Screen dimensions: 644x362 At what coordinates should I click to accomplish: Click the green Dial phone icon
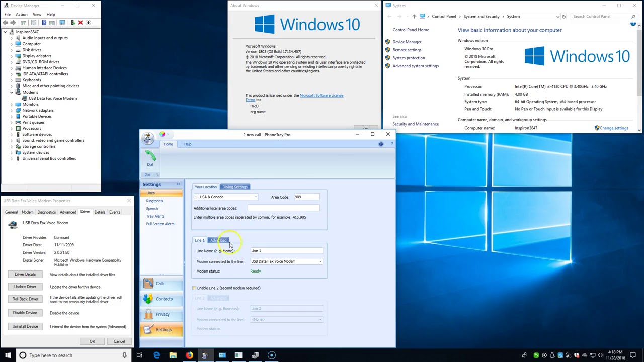tap(150, 155)
